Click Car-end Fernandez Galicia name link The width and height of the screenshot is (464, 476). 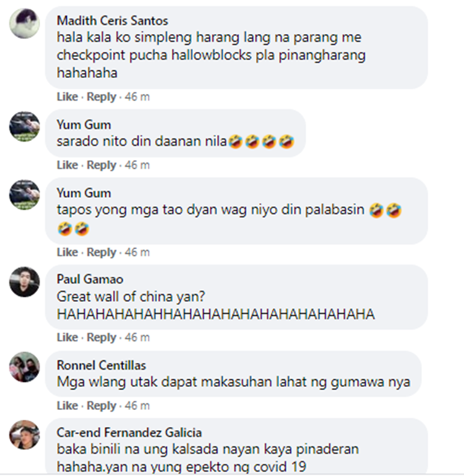point(129,433)
